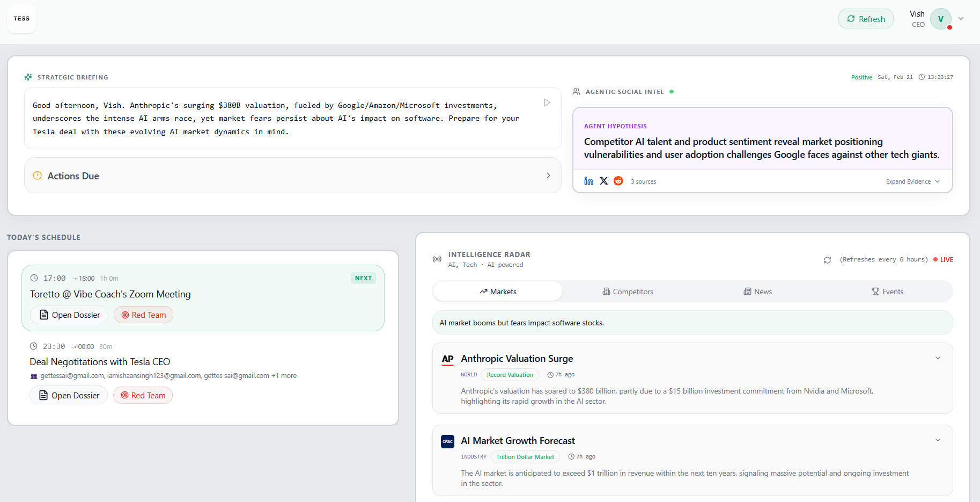Click the AP logo on Anthropic Valuation Surge

point(448,359)
